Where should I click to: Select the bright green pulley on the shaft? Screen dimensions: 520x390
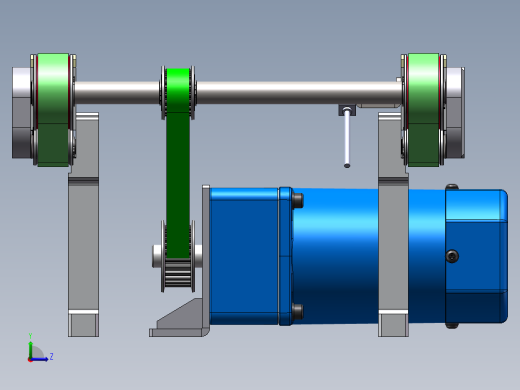(x=178, y=90)
